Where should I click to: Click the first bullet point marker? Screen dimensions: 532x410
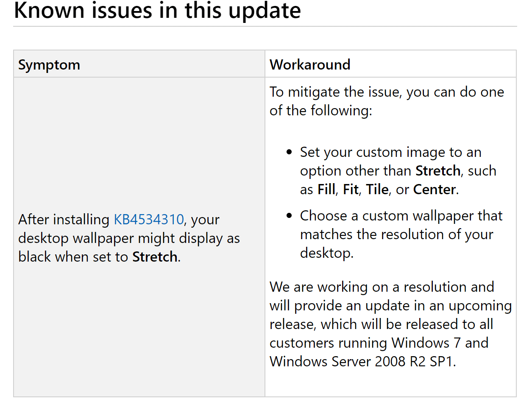tap(289, 152)
